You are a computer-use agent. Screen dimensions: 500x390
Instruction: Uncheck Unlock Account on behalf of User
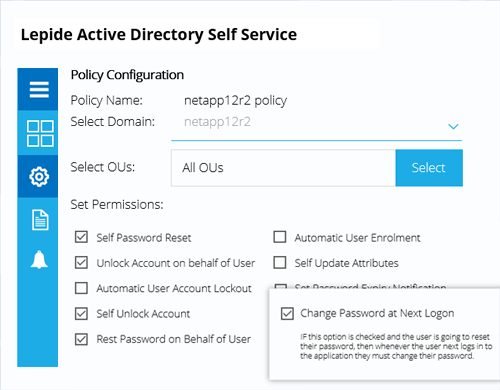[x=81, y=263]
